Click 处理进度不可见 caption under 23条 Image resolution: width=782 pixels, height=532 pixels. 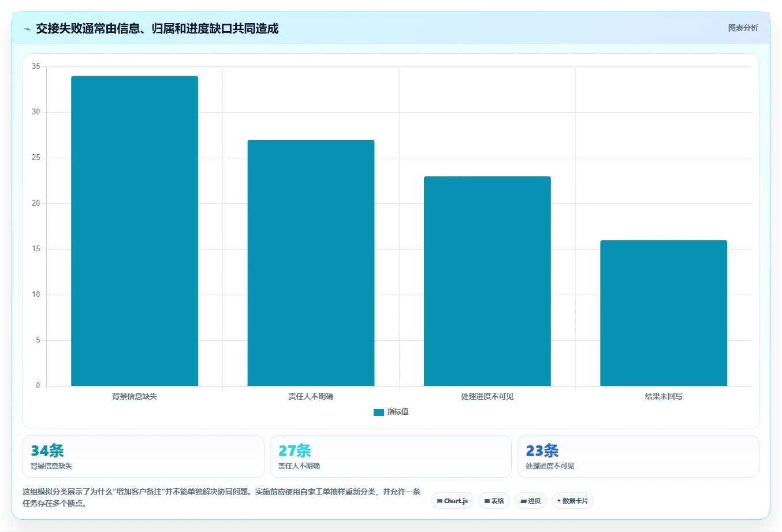point(550,466)
